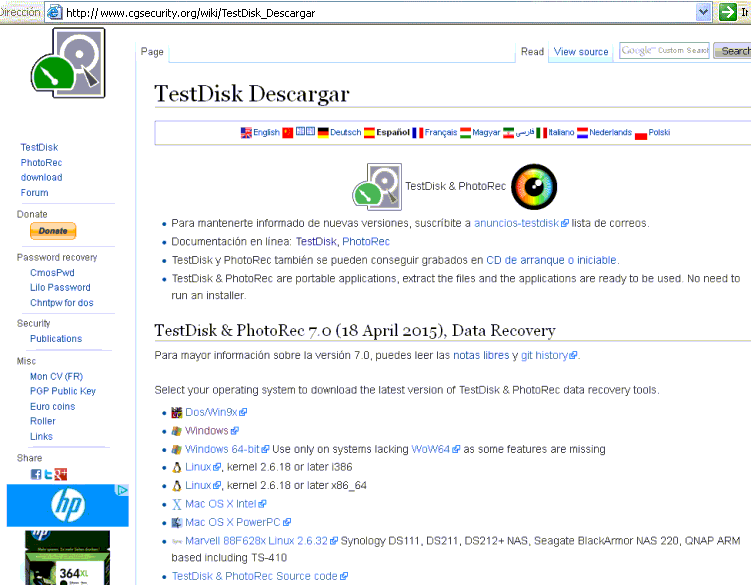This screenshot has width=751, height=585.
Task: Select the Français language link
Action: click(441, 132)
